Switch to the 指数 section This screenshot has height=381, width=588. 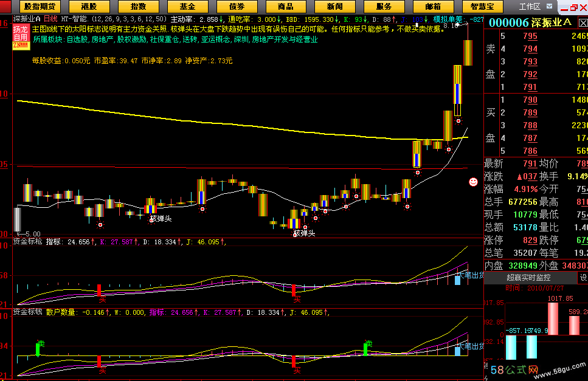coord(139,6)
